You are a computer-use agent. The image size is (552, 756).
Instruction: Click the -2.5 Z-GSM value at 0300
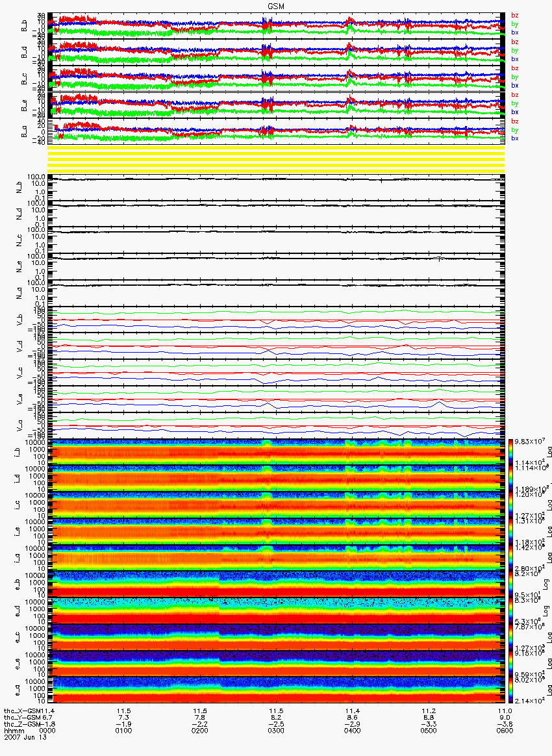pos(276,724)
